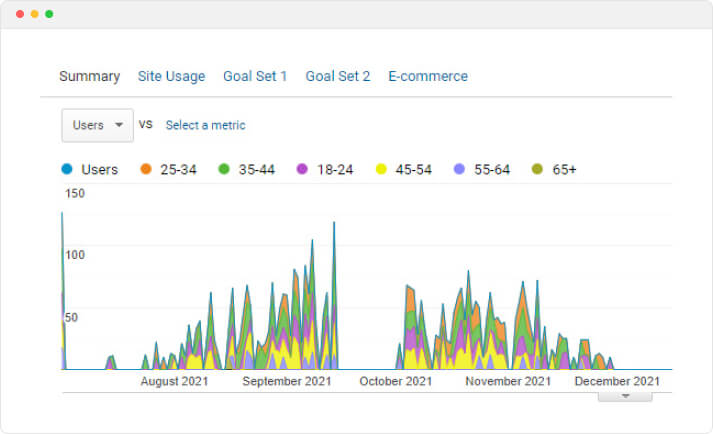The image size is (713, 434).
Task: Click the 50 y-axis value
Action: (71, 317)
